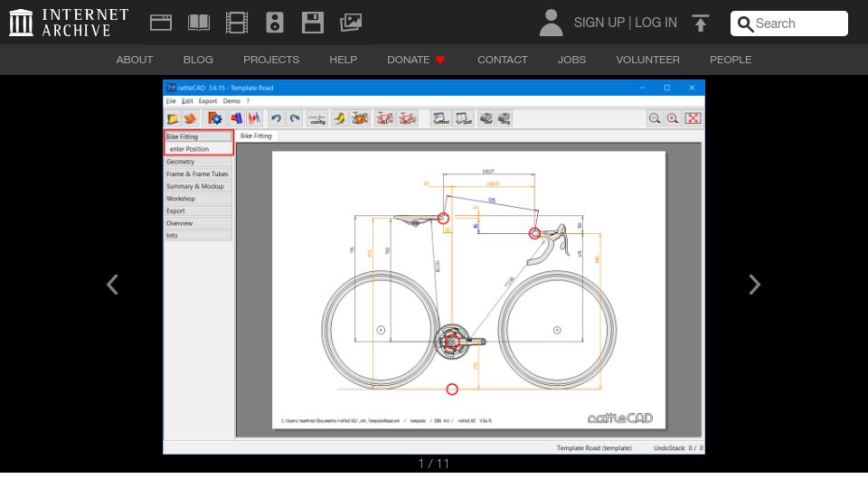Open the Video film-strip icon
Screen dimensions: 868x488
click(237, 23)
